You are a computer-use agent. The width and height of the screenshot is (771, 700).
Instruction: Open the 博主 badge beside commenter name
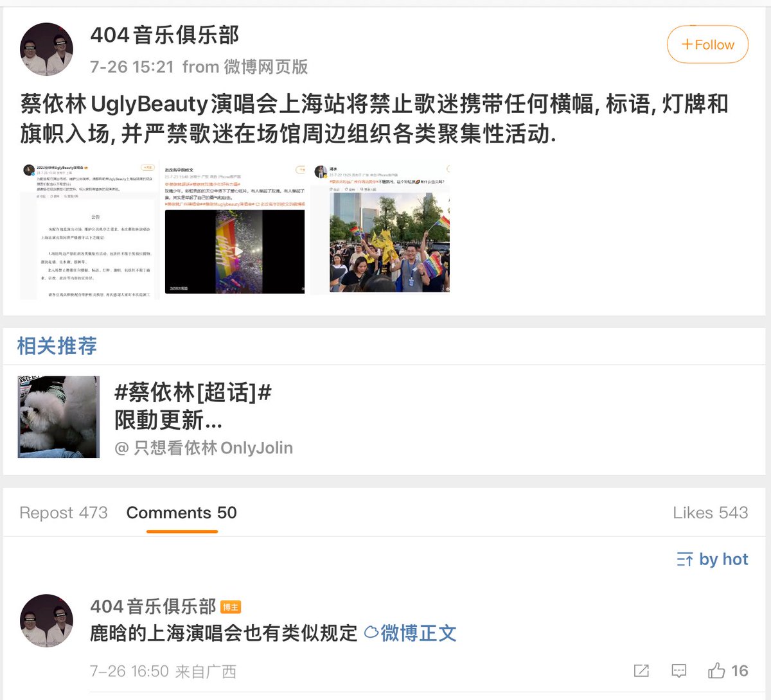point(231,607)
